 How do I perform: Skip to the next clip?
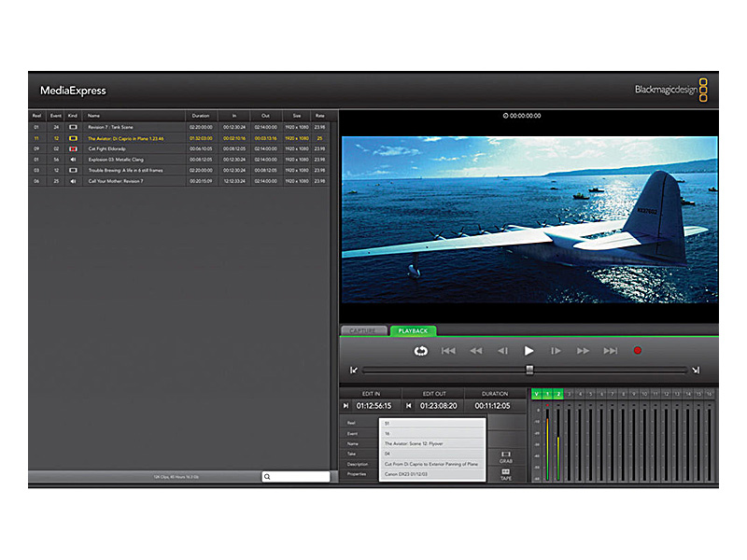tap(611, 351)
